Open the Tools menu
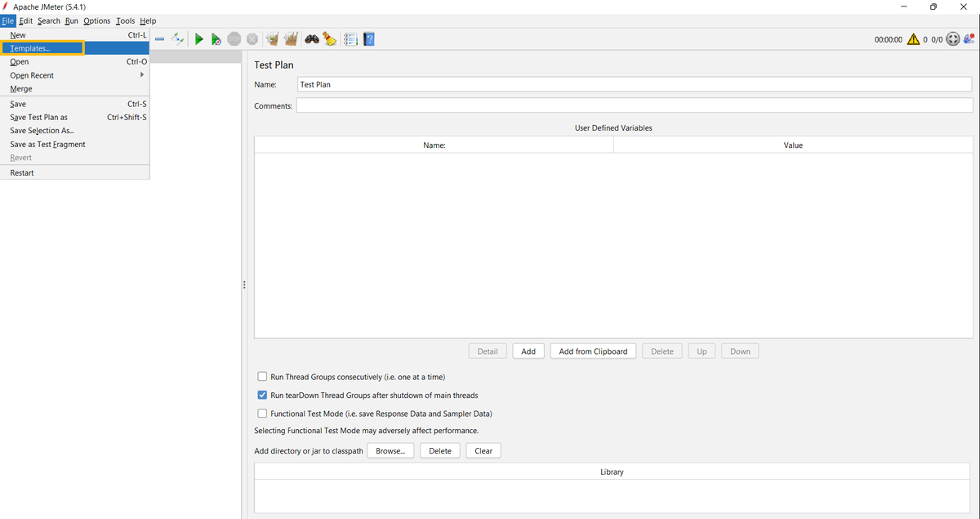The image size is (980, 519). pyautogui.click(x=126, y=20)
